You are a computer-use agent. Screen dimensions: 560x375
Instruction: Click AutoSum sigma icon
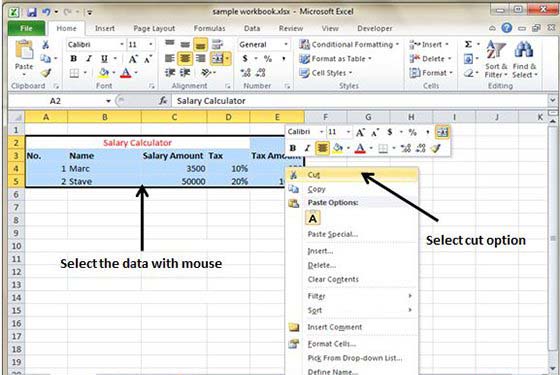[468, 44]
